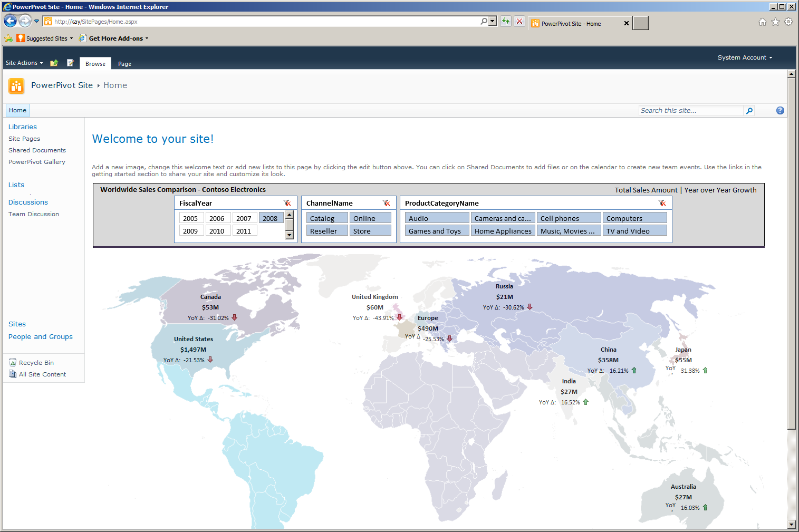Click the Suggested Sites orange icon

point(21,38)
